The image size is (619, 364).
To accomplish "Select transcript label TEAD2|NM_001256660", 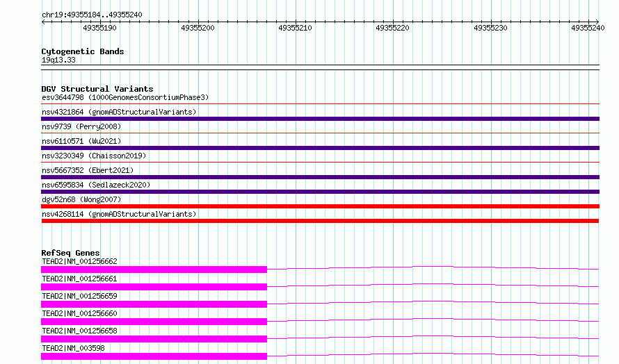I will 79,313.
